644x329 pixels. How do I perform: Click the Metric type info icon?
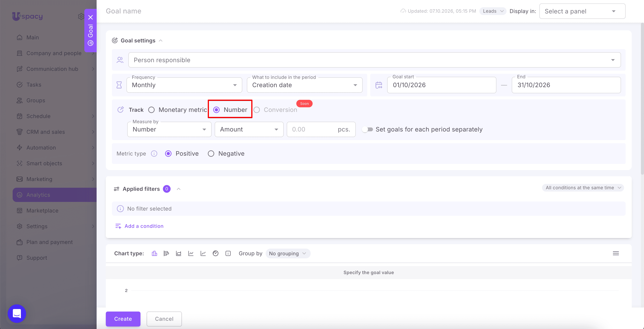(x=154, y=154)
